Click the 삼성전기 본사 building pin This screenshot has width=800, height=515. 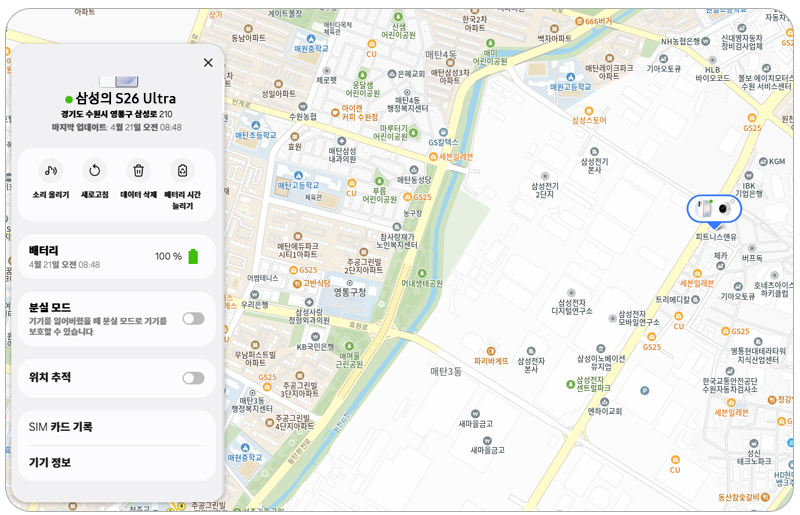coord(594,152)
